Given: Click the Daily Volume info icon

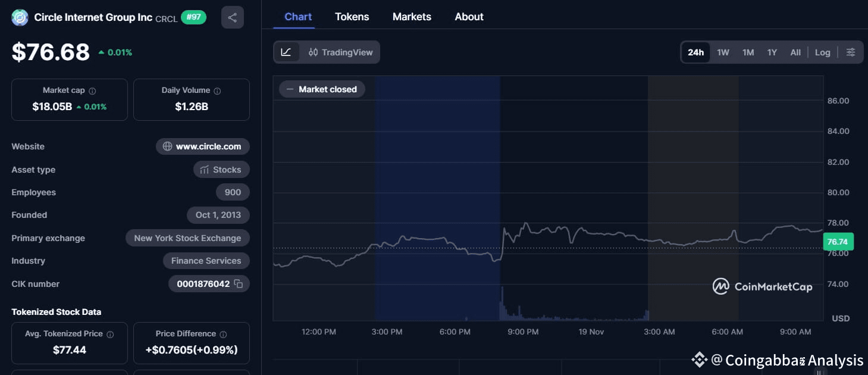Looking at the screenshot, I should tap(217, 90).
